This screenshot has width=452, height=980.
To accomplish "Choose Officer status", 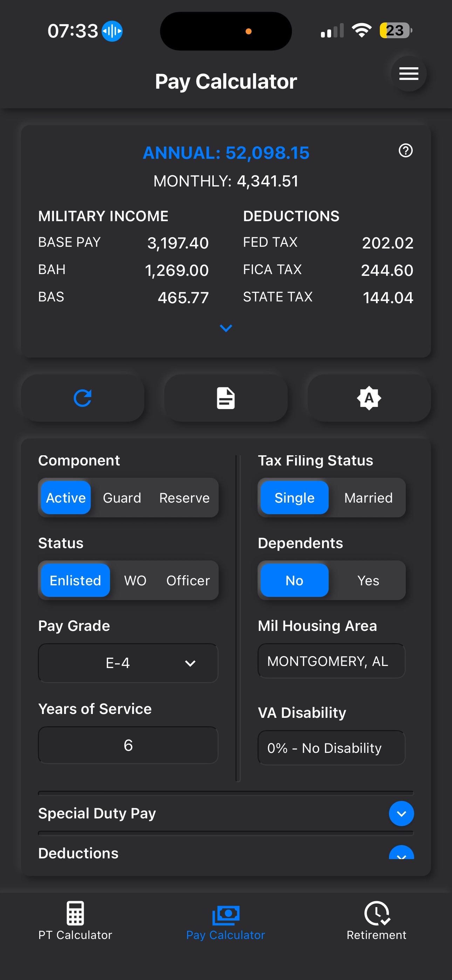I will pos(188,580).
